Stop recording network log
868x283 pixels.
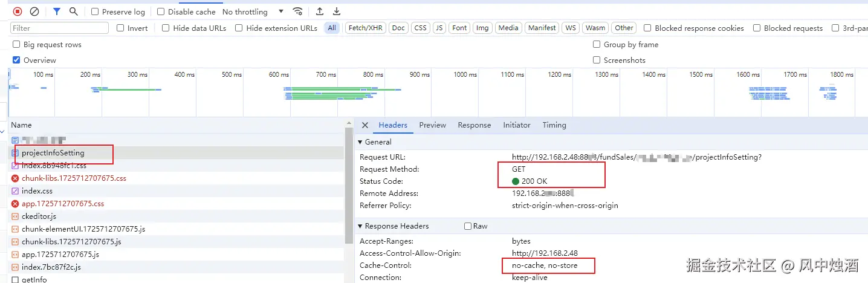point(17,11)
